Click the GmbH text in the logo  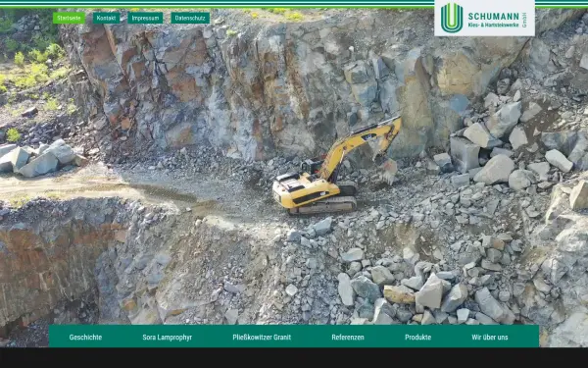coord(524,20)
